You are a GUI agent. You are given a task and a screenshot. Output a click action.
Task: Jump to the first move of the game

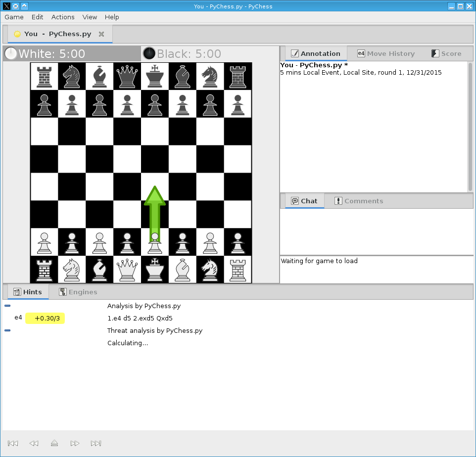(13, 443)
